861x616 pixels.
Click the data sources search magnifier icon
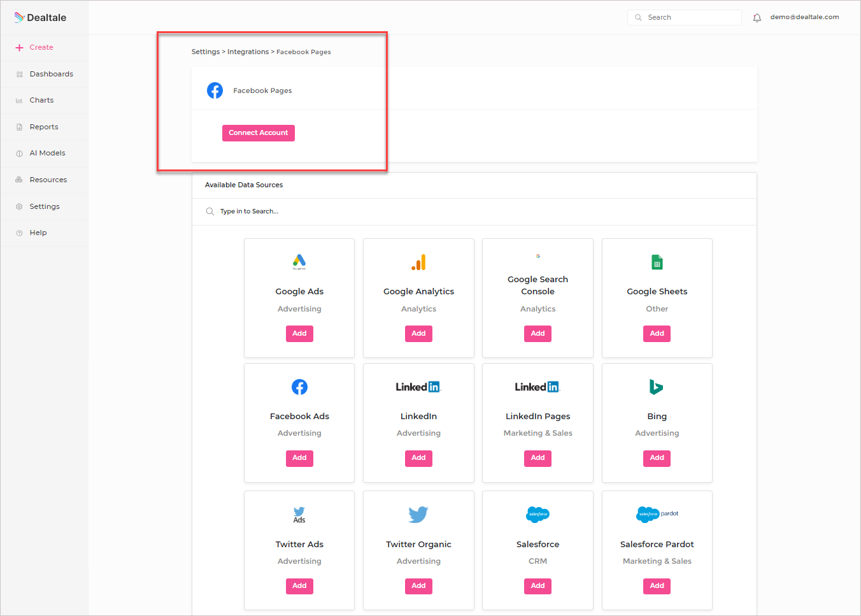point(210,211)
